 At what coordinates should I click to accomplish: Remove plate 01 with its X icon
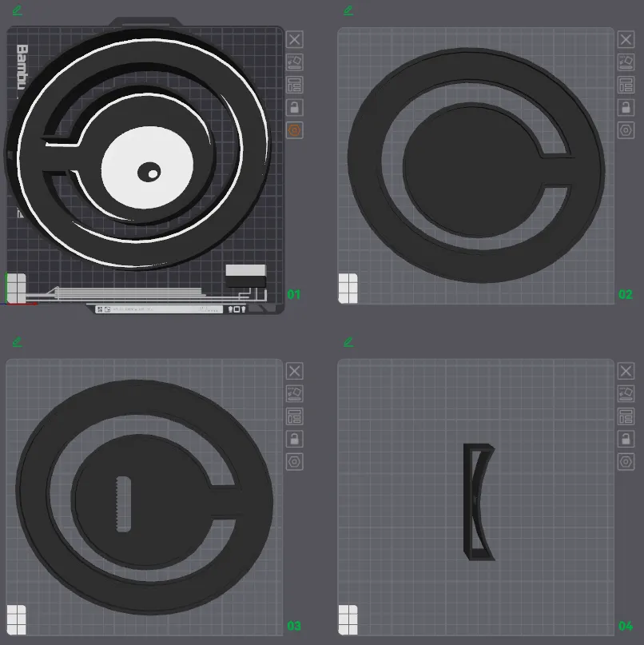click(x=295, y=39)
